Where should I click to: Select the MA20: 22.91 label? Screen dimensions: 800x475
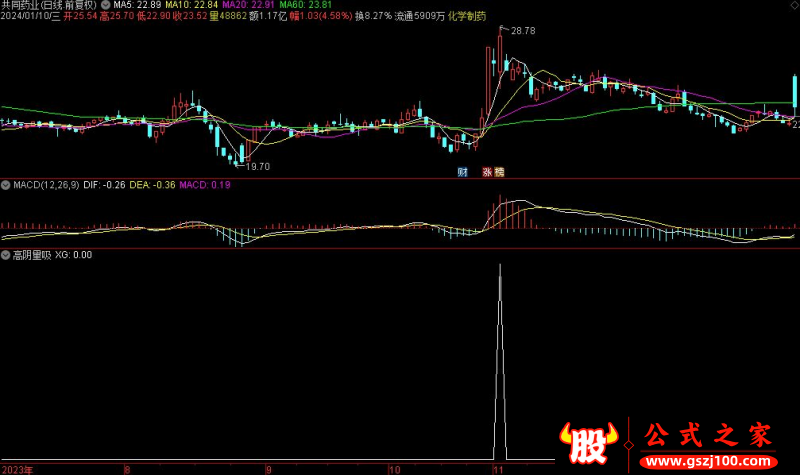point(248,5)
